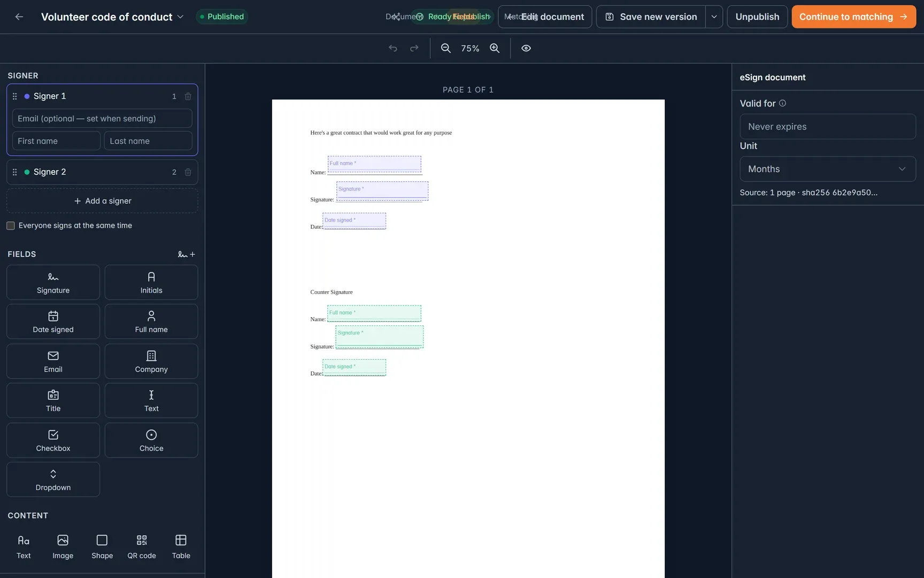The height and width of the screenshot is (578, 924).
Task: Expand the Save new version options arrow
Action: [714, 17]
